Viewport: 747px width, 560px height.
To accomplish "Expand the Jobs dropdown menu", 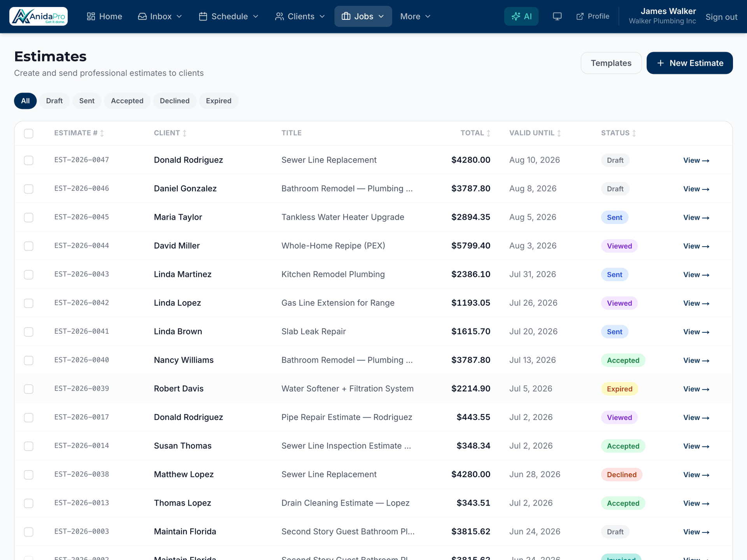I will (363, 16).
